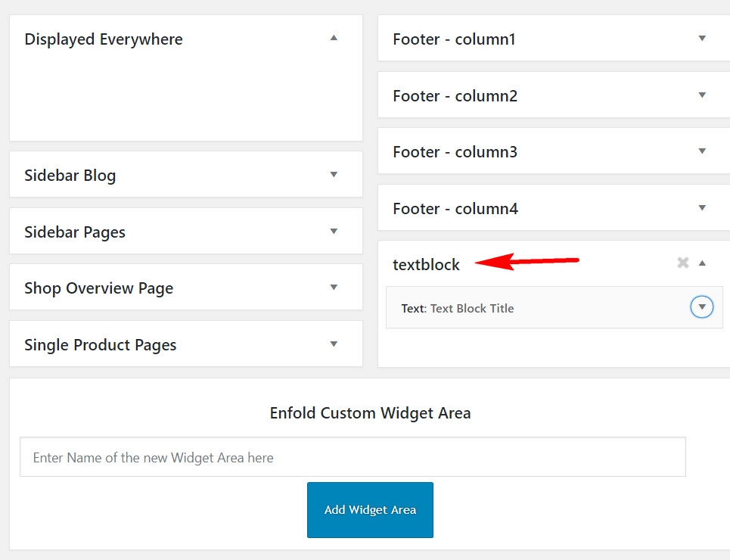The image size is (730, 560).
Task: Collapse the Displayed Everywhere widget area
Action: 334,38
